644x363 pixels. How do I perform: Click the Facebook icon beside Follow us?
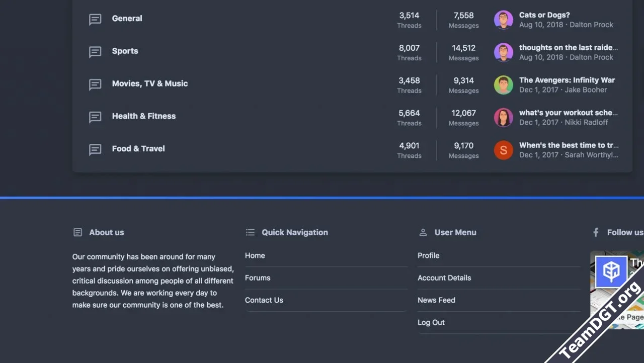tap(596, 232)
